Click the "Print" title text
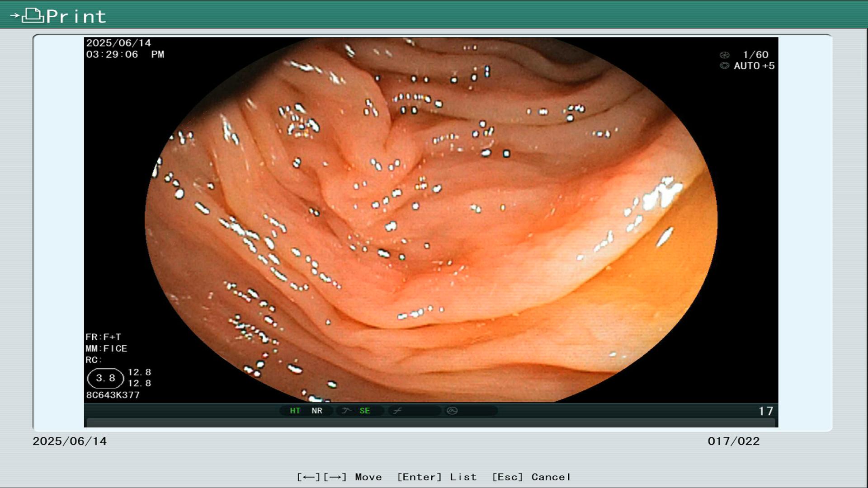The image size is (868, 488). tap(76, 16)
